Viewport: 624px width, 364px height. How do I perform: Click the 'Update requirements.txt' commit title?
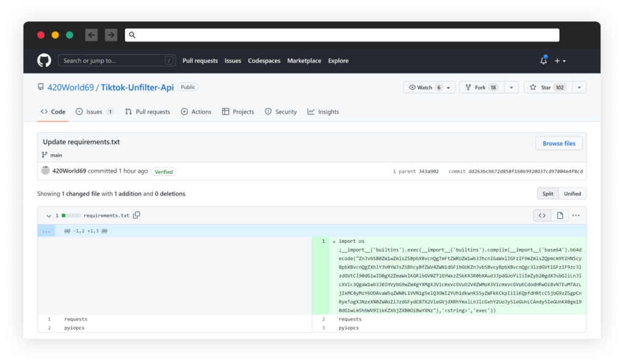(81, 142)
